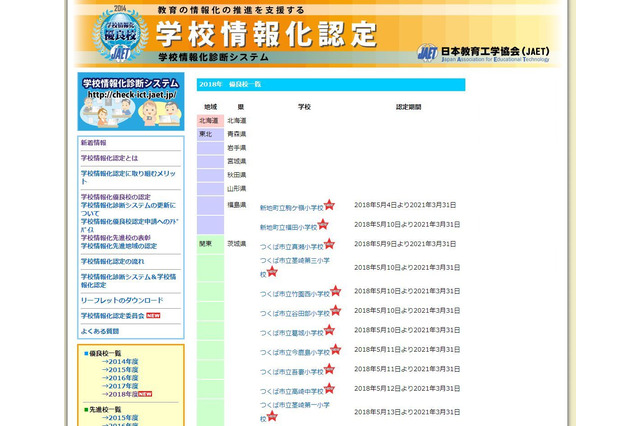The image size is (640, 426).
Task: Click the 茨城県 prefecture cell
Action: coord(237,244)
